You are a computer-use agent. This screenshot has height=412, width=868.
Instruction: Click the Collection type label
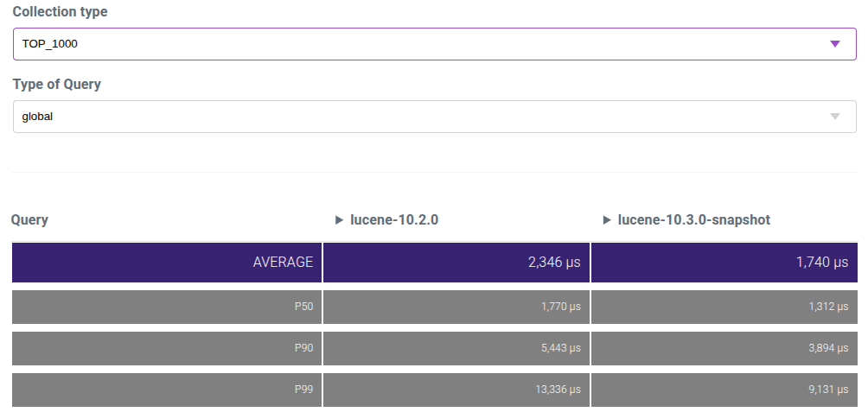coord(61,11)
